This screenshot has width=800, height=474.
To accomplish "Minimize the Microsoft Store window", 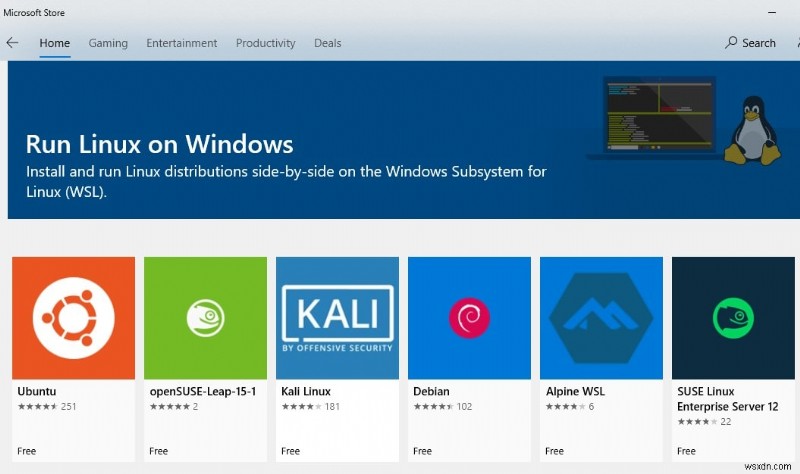I will tap(772, 12).
